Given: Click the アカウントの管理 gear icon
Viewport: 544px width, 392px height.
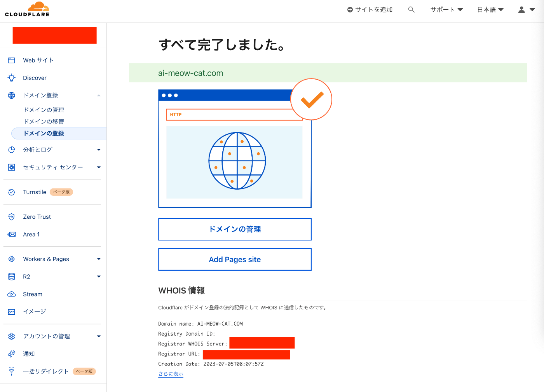Looking at the screenshot, I should tap(12, 336).
